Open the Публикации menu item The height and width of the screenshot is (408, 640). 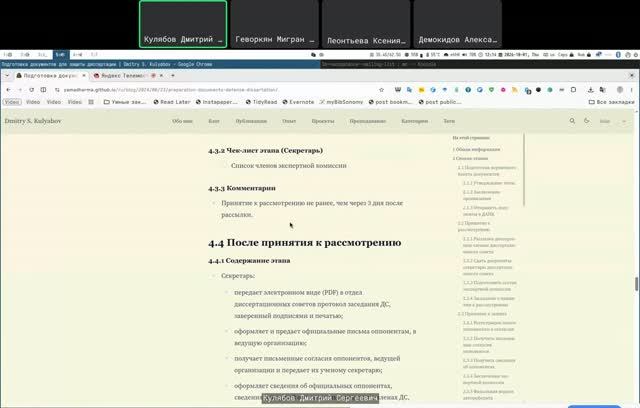(x=251, y=121)
